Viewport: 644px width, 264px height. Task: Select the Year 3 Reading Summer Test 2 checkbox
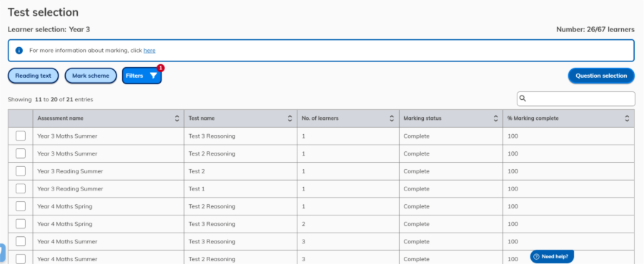21,171
